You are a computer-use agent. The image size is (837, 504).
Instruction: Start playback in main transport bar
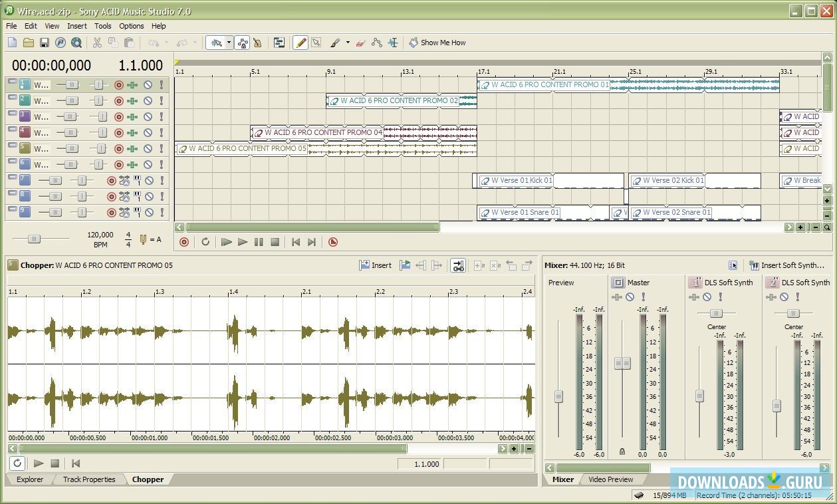(243, 242)
